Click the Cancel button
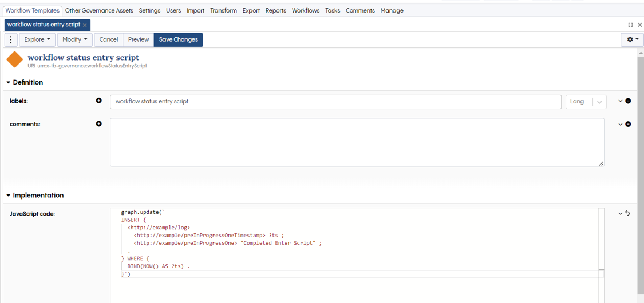644x303 pixels. click(x=108, y=39)
